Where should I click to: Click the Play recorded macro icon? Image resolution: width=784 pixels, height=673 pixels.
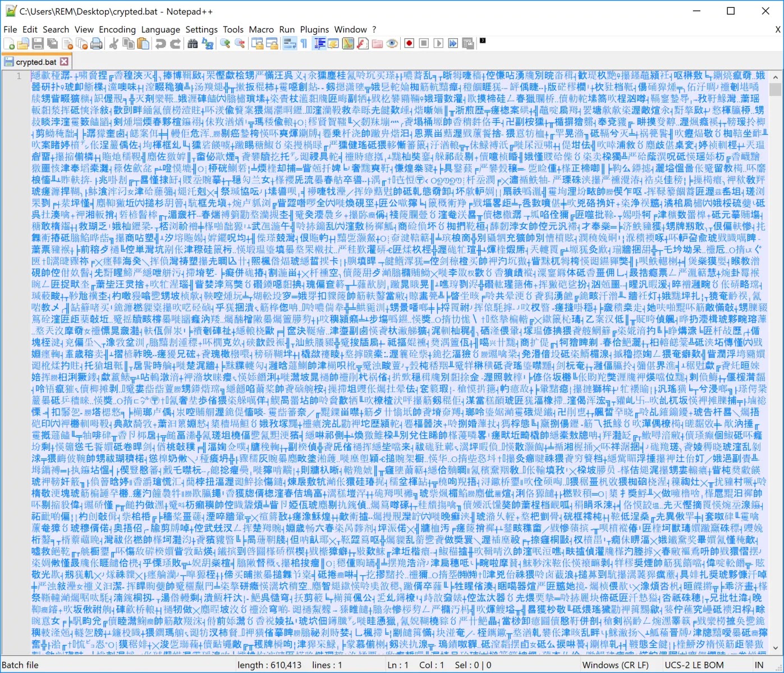click(x=438, y=44)
